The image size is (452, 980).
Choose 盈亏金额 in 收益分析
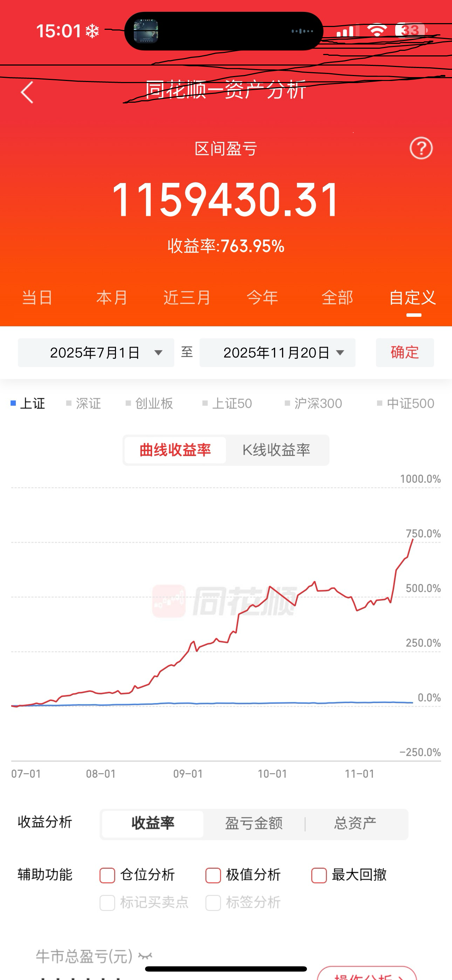click(x=254, y=824)
